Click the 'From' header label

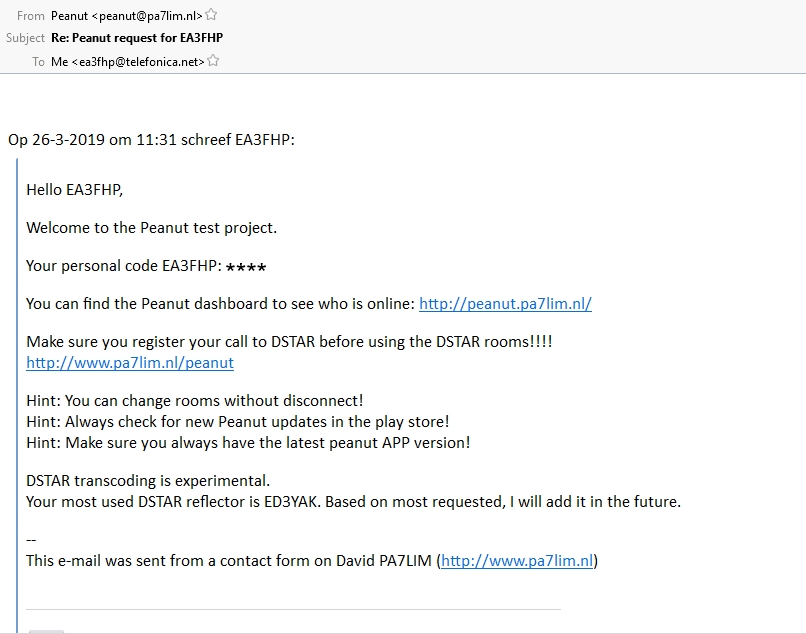pos(31,15)
